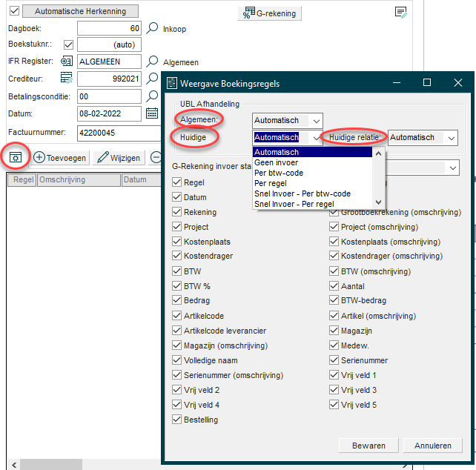Uncheck the Vrij veld 5 checkbox
The image size is (476, 470).
(x=334, y=405)
